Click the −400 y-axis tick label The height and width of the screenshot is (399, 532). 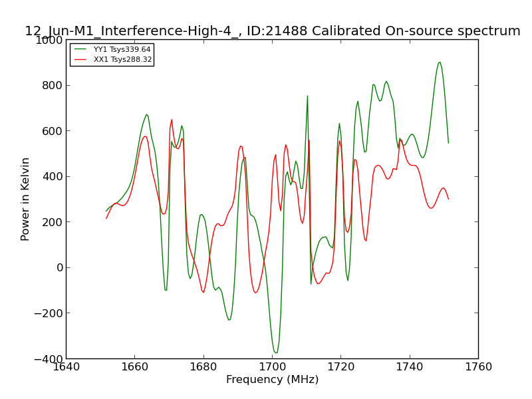[49, 359]
